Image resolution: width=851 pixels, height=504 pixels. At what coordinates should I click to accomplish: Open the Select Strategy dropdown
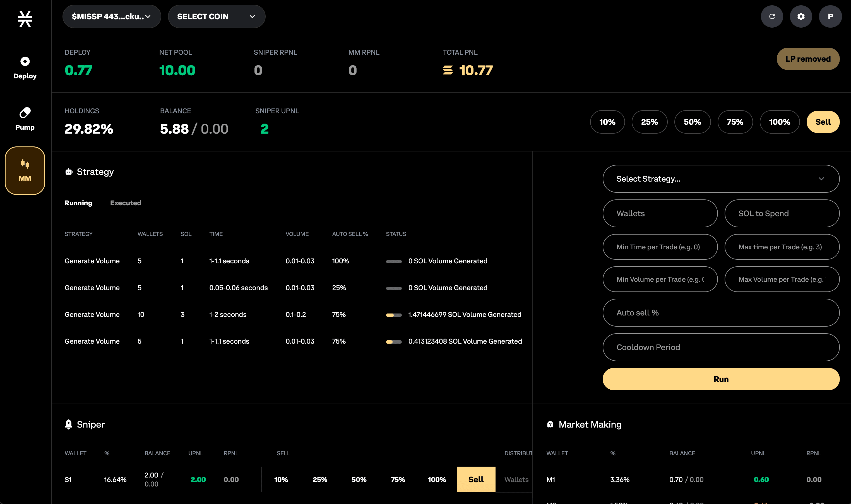click(x=720, y=179)
